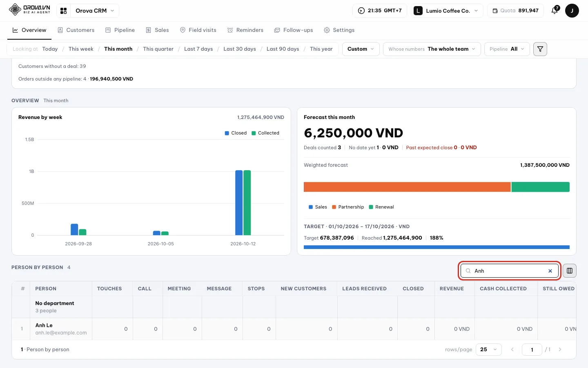Click the Renewal legend swatch

(x=371, y=207)
